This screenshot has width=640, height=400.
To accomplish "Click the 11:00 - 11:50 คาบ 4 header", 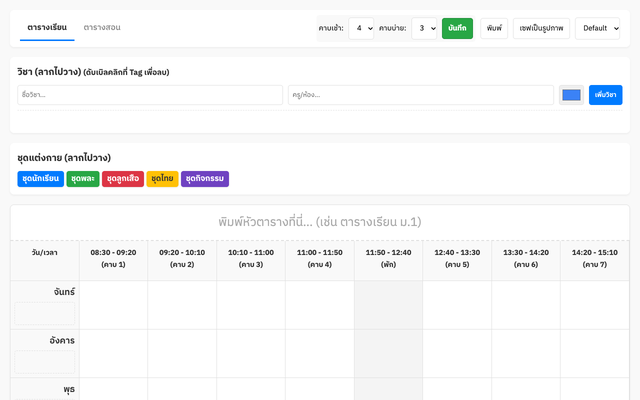I will pos(320,260).
